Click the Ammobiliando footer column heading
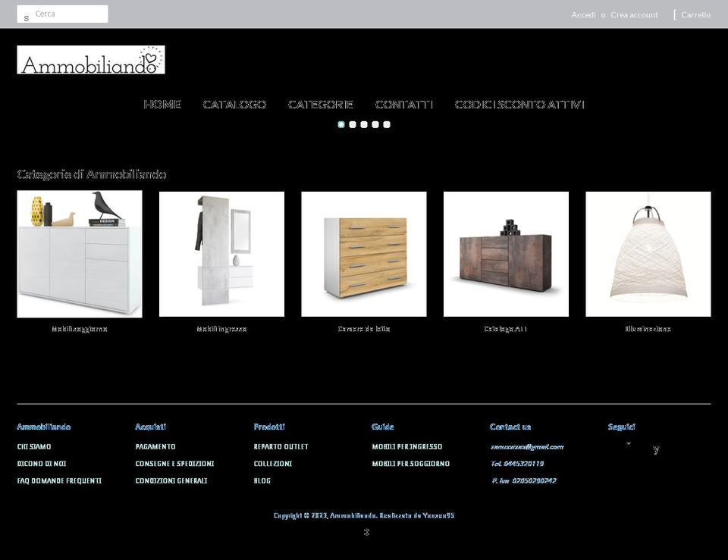Image resolution: width=728 pixels, height=560 pixels. pos(44,427)
